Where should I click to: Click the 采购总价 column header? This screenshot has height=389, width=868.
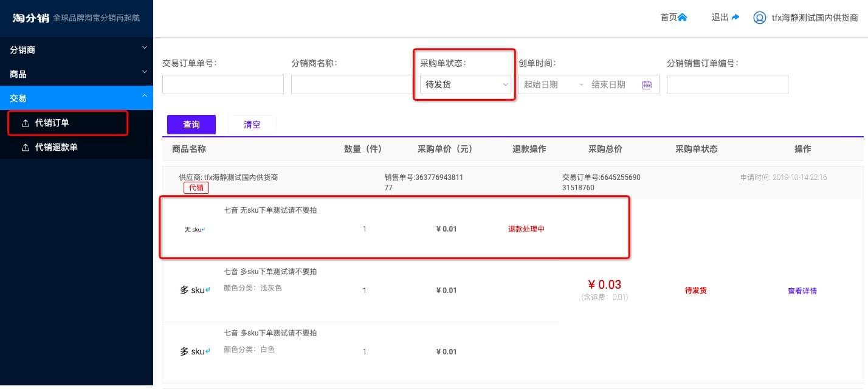click(605, 149)
